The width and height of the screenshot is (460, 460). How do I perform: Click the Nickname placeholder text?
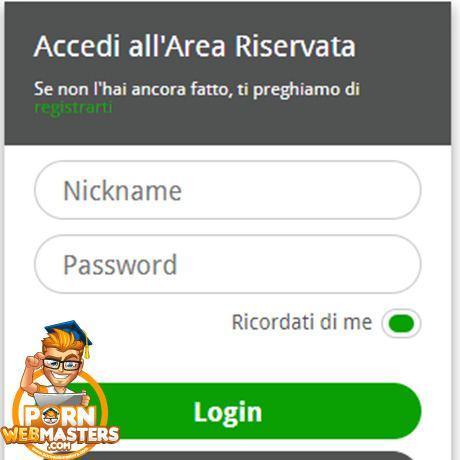click(122, 190)
